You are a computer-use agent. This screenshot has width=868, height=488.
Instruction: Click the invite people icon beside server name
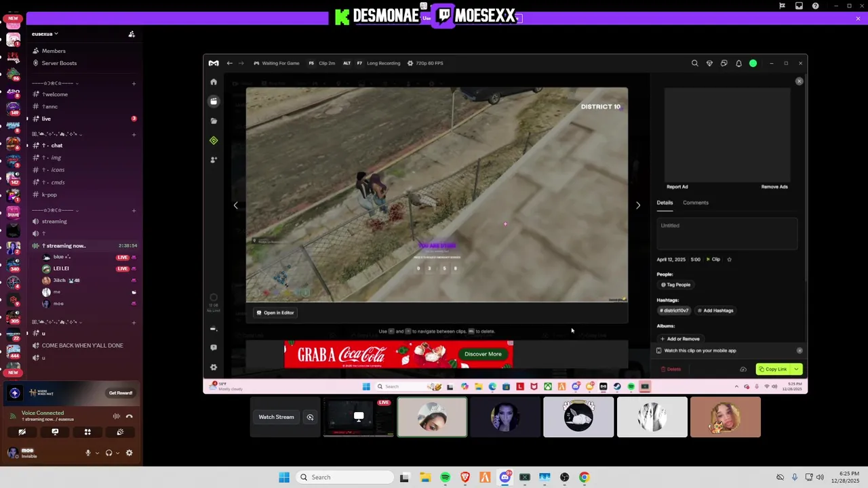pos(132,34)
